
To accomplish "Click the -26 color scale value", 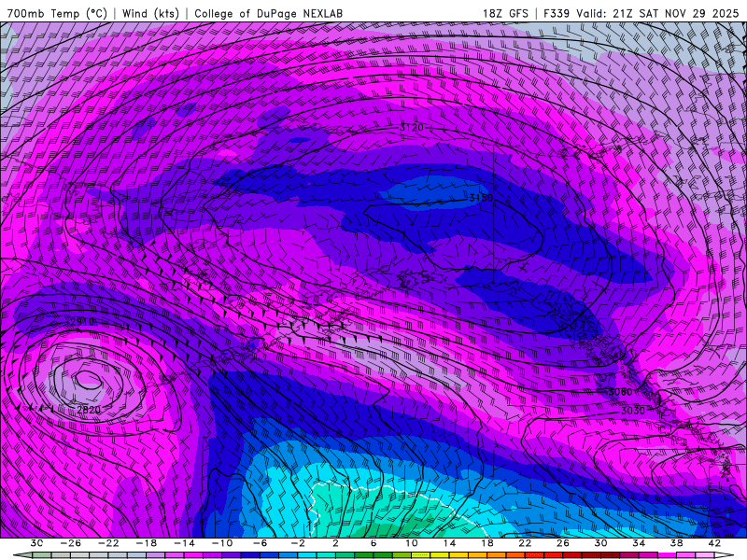I will click(x=71, y=543).
